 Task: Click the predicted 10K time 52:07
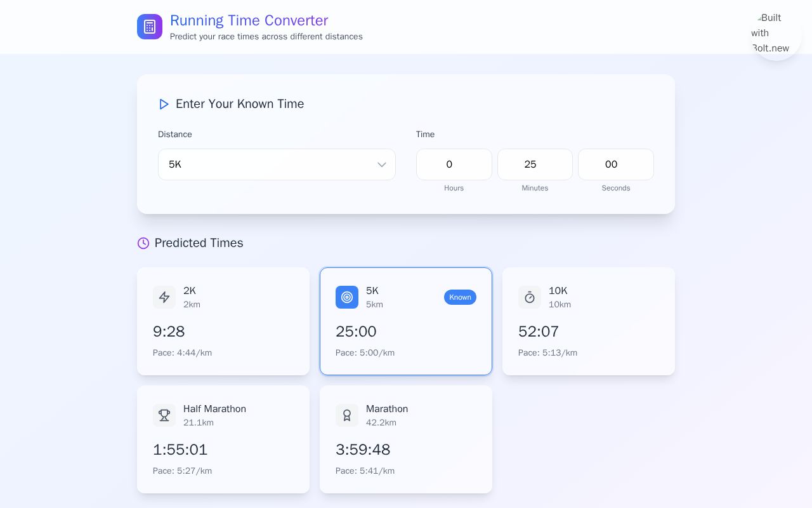(x=539, y=331)
